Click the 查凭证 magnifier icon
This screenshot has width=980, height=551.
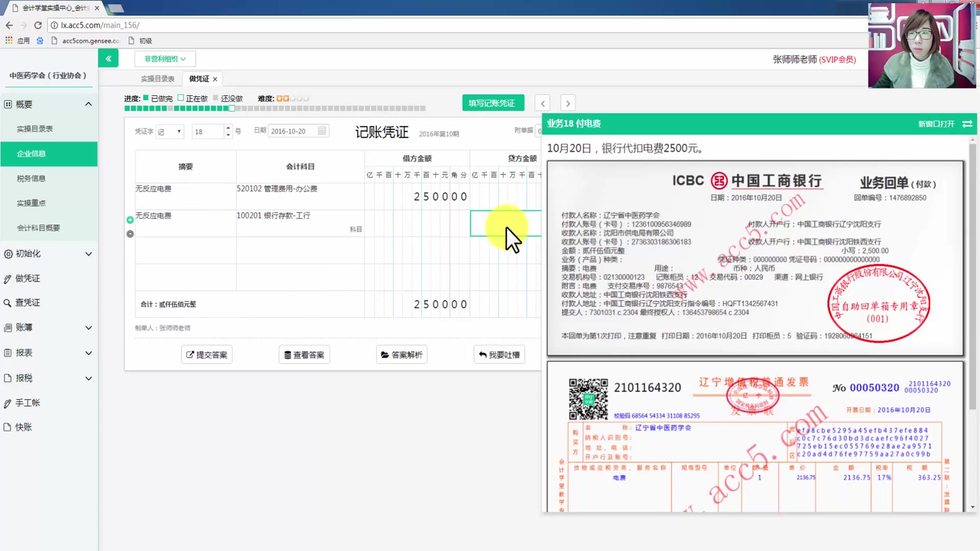pyautogui.click(x=8, y=302)
